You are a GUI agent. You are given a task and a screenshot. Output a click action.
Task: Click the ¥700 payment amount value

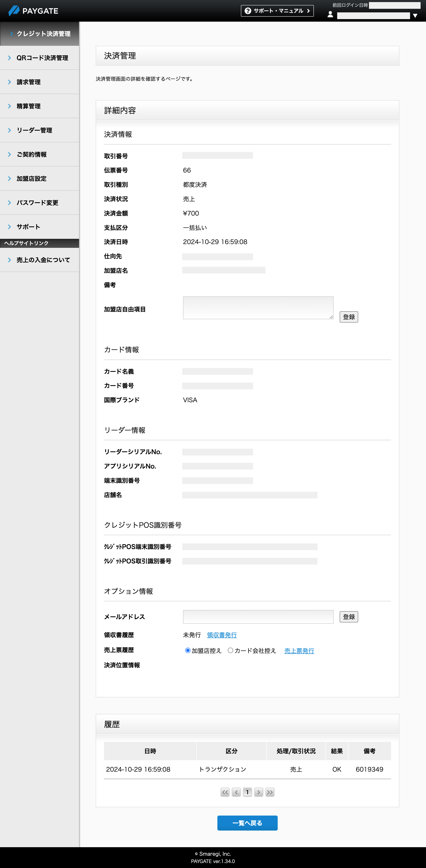191,213
